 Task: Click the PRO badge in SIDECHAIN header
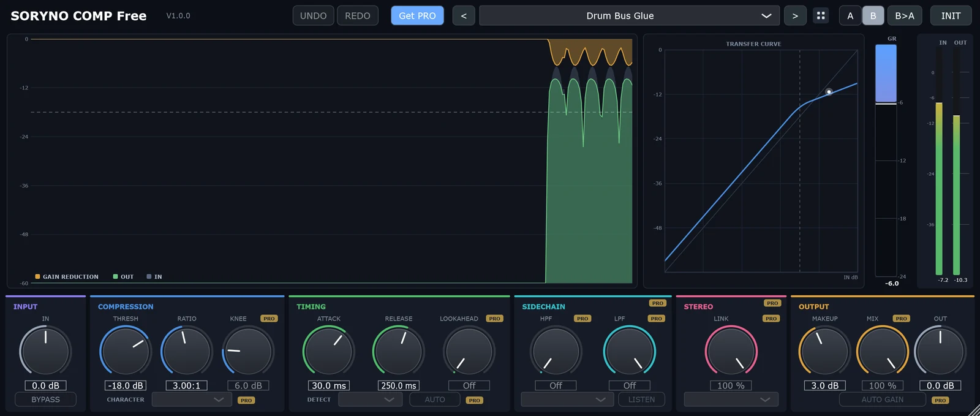[x=658, y=303]
